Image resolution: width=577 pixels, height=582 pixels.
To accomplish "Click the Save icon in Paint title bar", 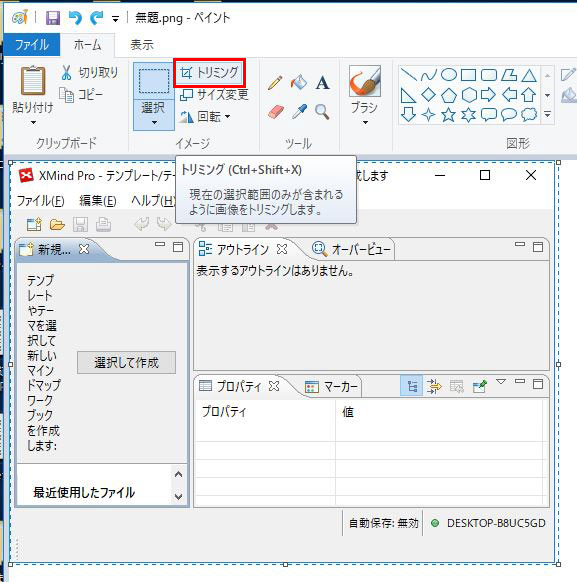I will click(x=53, y=17).
